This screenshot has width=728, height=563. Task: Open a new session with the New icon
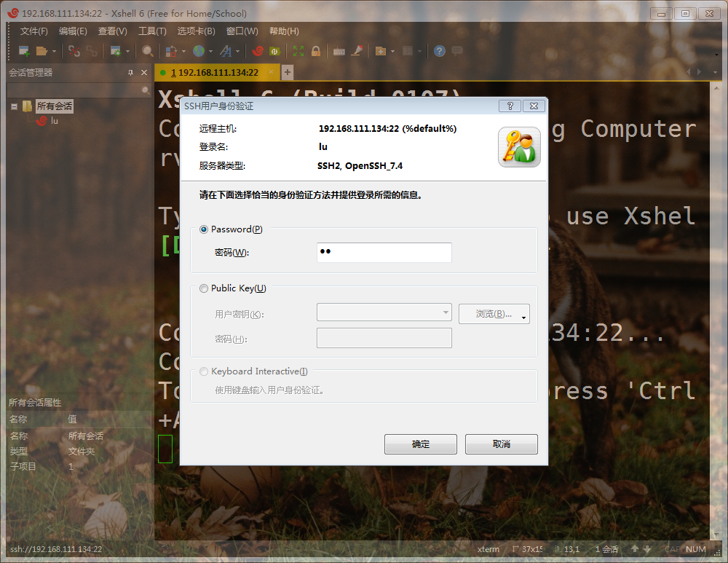(x=23, y=51)
